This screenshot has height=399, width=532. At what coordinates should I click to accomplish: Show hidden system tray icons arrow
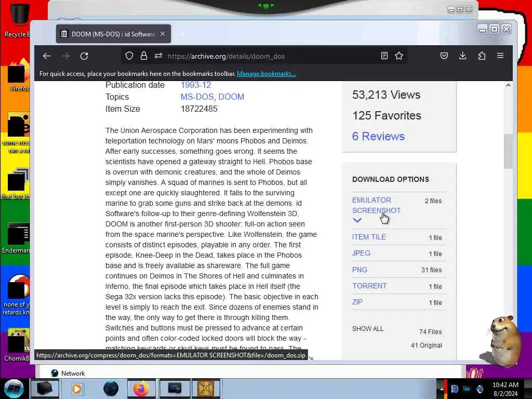(441, 389)
